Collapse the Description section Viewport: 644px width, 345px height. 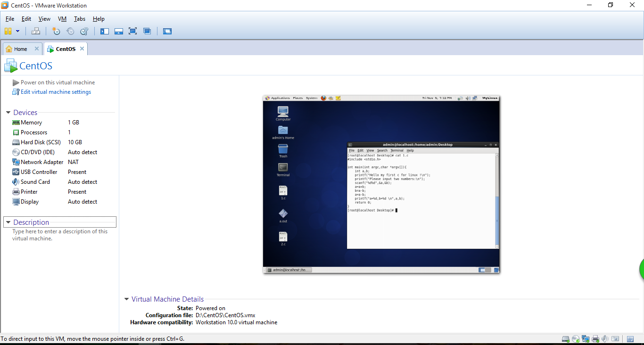point(8,222)
